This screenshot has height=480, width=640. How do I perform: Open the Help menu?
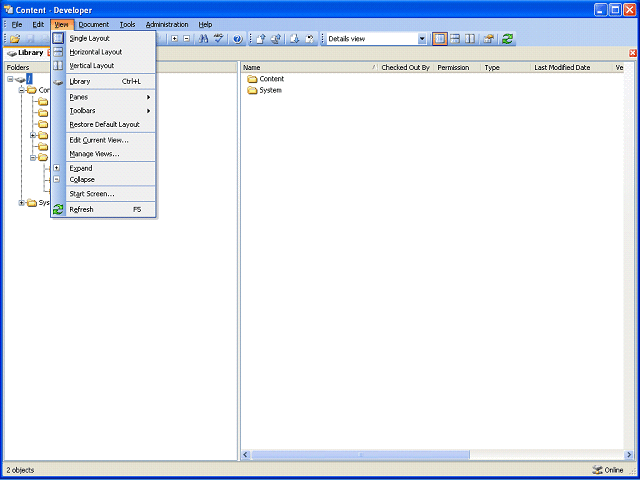205,24
